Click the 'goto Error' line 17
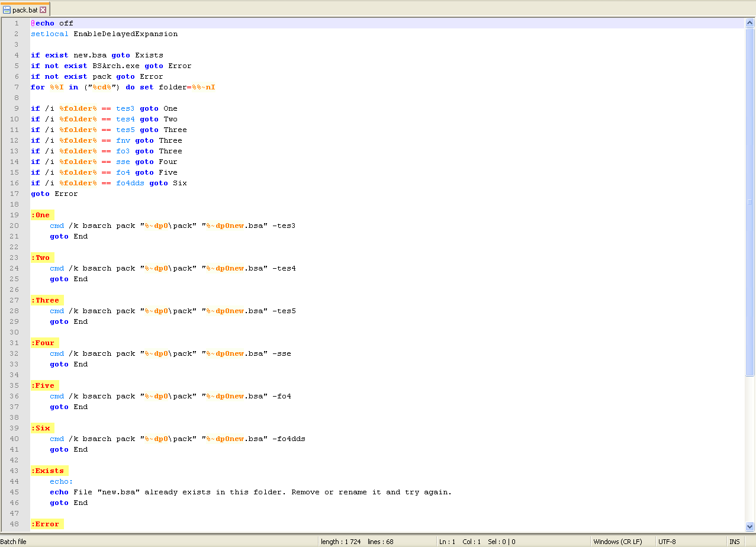 click(x=54, y=194)
